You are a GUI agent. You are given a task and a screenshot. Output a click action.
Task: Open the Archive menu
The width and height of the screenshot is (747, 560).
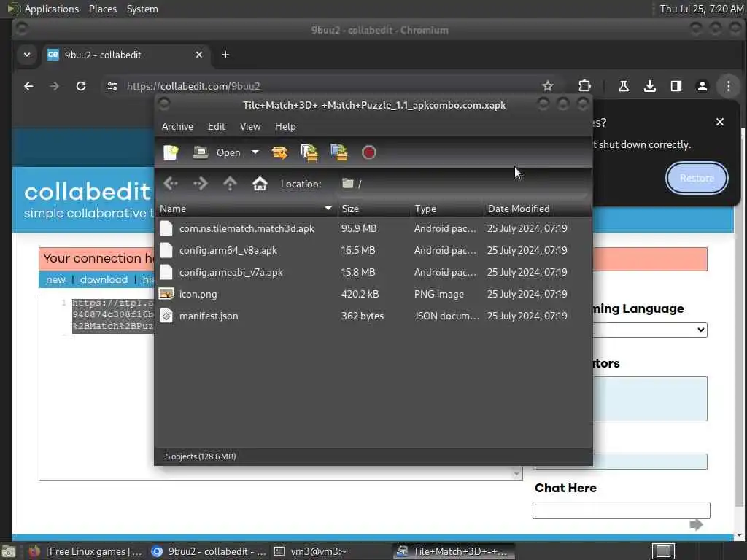point(177,126)
